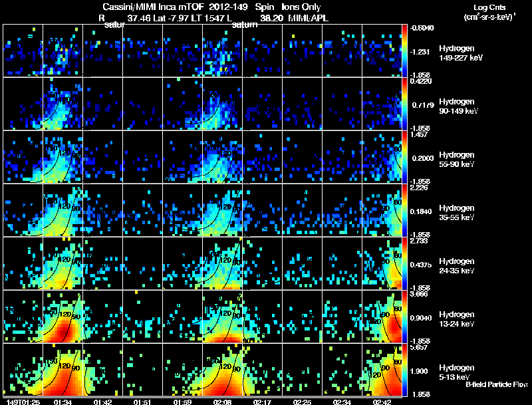
Task: Click the 'Hydrogen 35-55 keV' row label
Action: tap(457, 213)
